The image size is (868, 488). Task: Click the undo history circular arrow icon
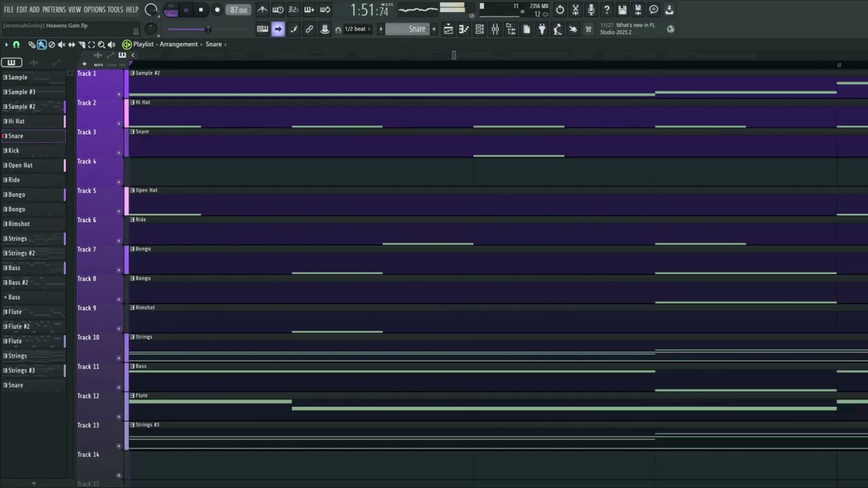point(560,9)
